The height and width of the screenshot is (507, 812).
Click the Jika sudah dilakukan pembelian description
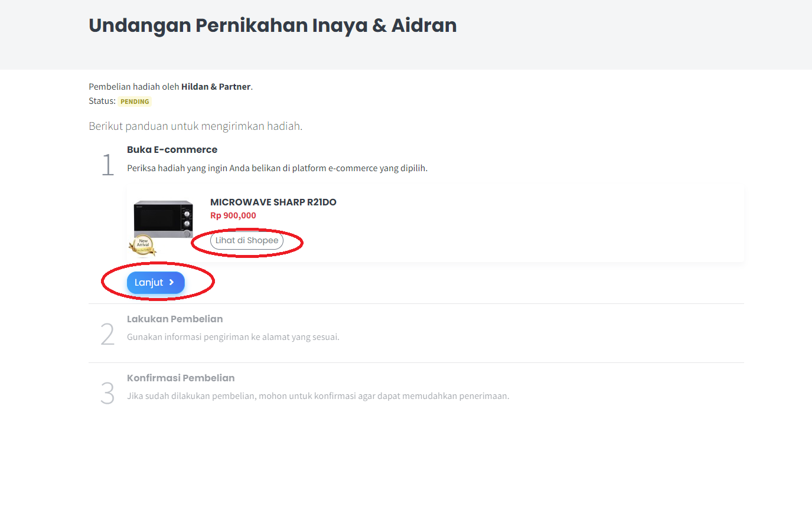(x=318, y=396)
